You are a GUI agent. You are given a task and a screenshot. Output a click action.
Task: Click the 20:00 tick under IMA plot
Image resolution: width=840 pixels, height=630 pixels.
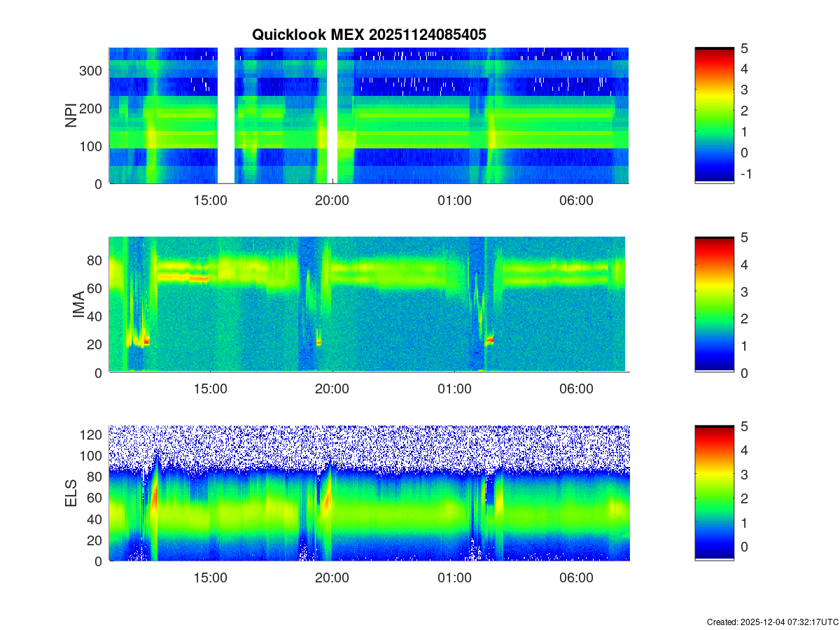(332, 389)
